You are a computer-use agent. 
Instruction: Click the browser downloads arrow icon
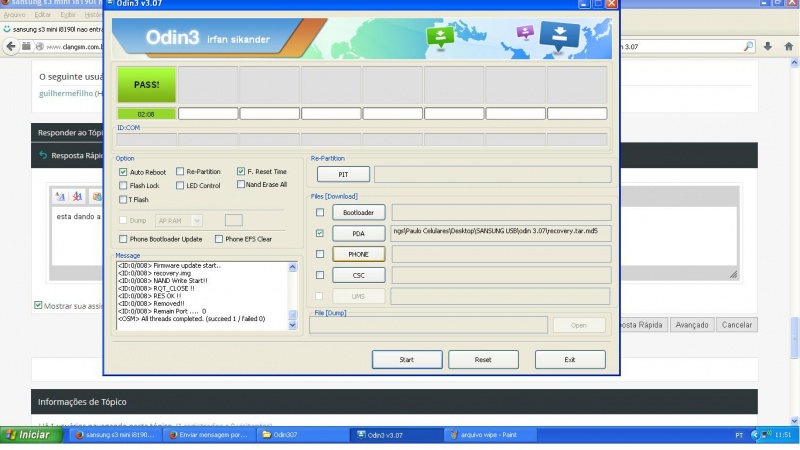point(768,46)
